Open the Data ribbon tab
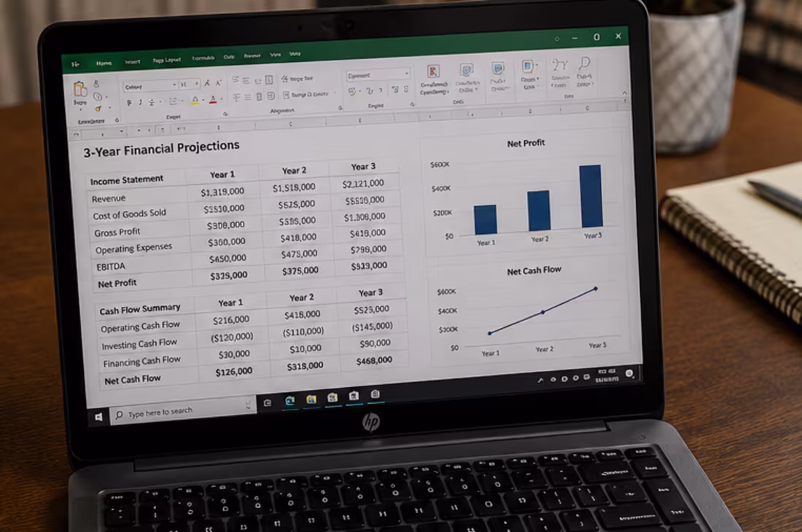This screenshot has height=532, width=802. [x=229, y=57]
